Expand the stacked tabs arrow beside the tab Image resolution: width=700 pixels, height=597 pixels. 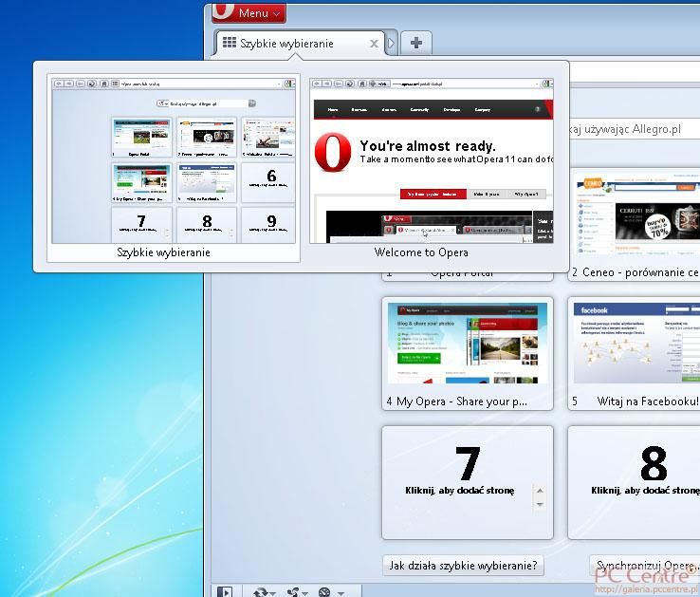pyautogui.click(x=391, y=44)
